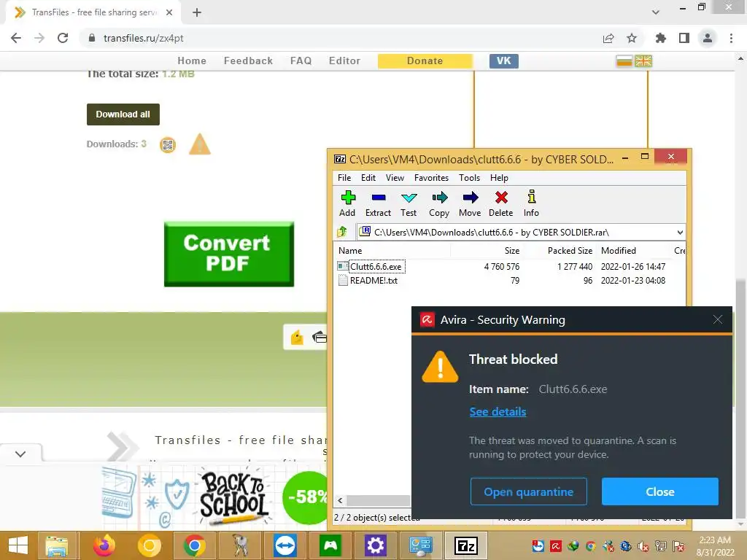747x560 pixels.
Task: Switch site language to Russian flag
Action: coord(624,61)
